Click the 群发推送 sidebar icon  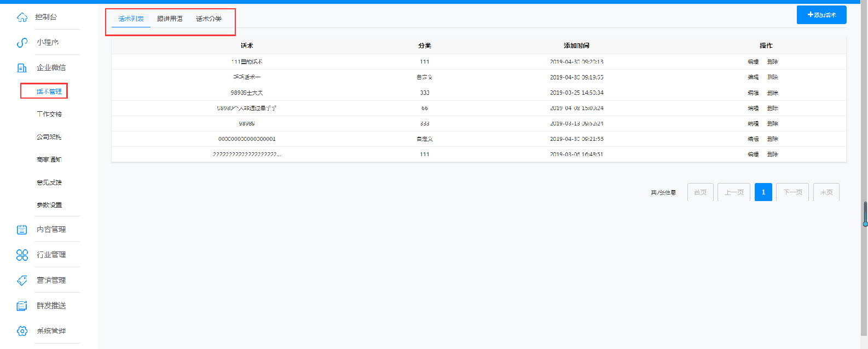point(22,306)
